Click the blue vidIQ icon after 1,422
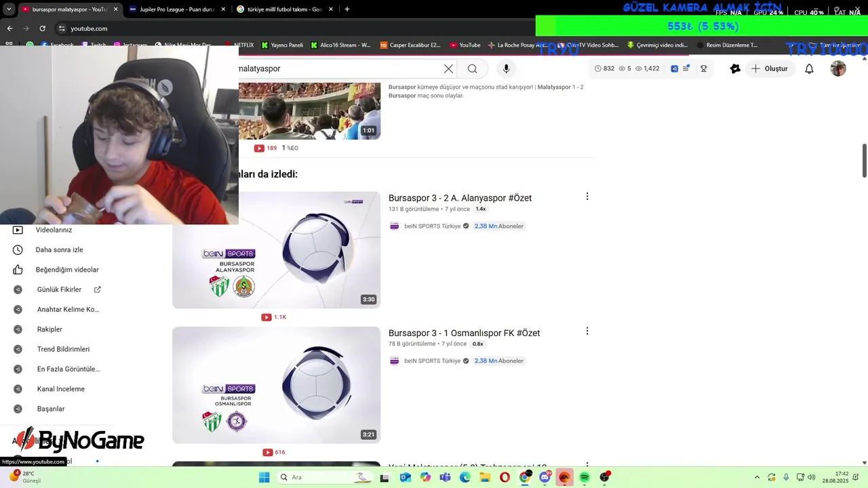The width and height of the screenshot is (868, 488). click(x=674, y=68)
